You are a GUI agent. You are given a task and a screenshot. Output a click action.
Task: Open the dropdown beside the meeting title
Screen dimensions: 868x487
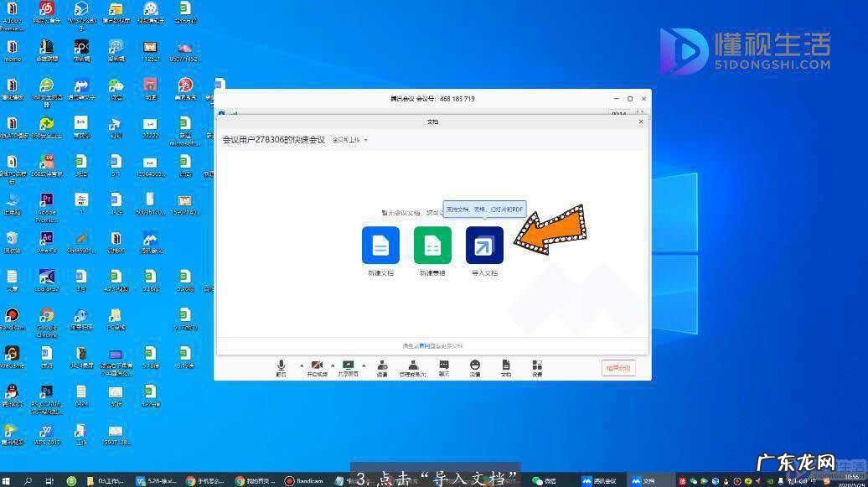(351, 140)
